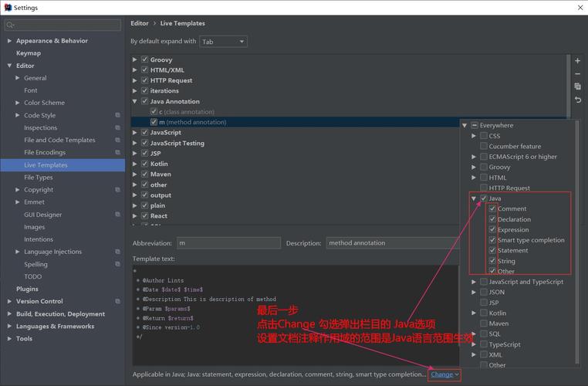Toggle the Groovy template group checkbox

(x=145, y=59)
